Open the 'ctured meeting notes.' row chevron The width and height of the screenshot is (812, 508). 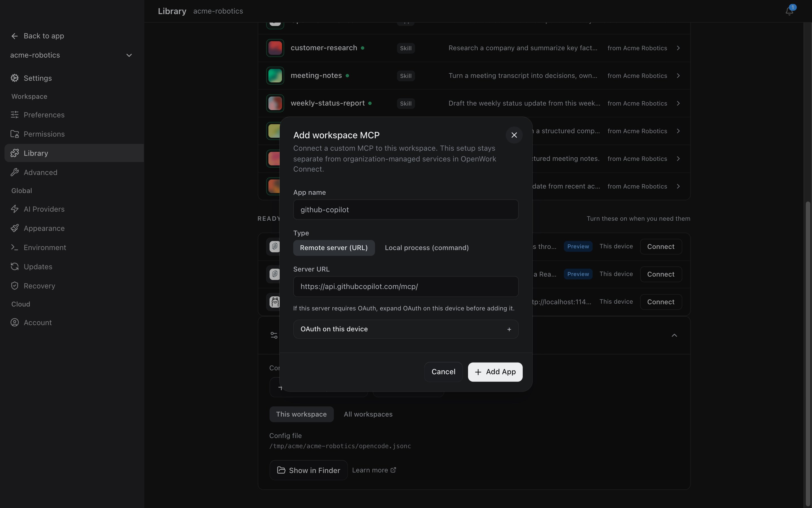tap(678, 159)
